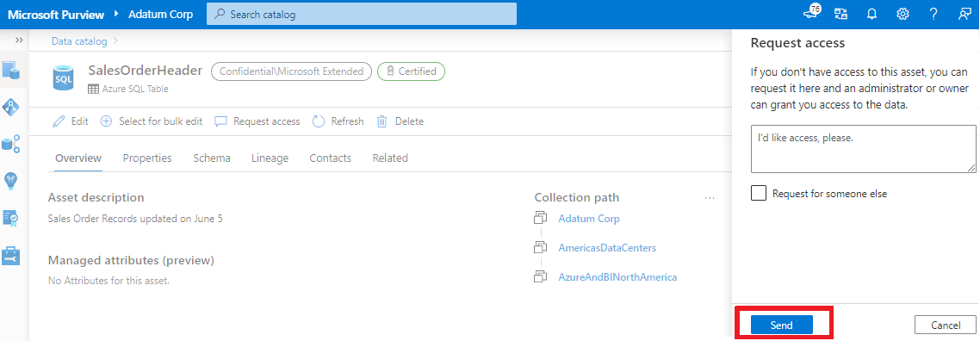Screen dimensions: 980x341
Task: Open the AzureAndBINorthAmerica collection link
Action: tap(617, 276)
